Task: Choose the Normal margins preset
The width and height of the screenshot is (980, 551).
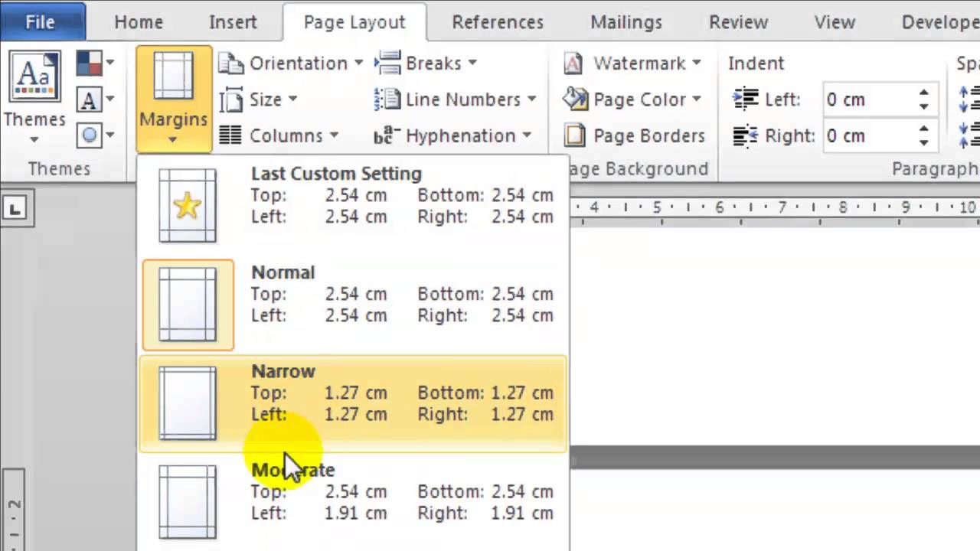Action: [353, 305]
